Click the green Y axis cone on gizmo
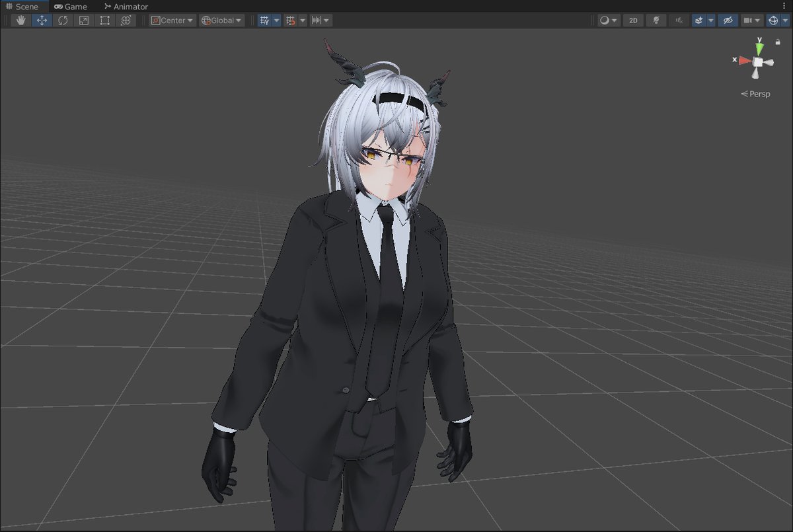This screenshot has width=793, height=532. tap(760, 48)
